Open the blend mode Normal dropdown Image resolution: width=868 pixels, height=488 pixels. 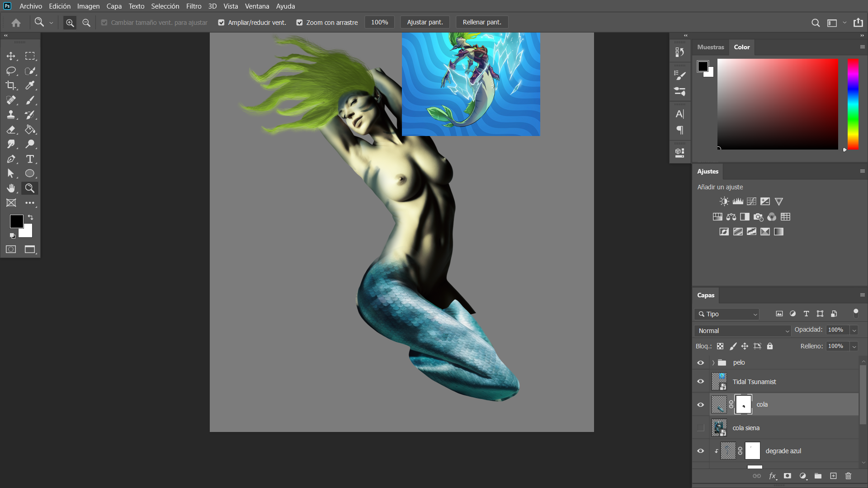coord(742,331)
